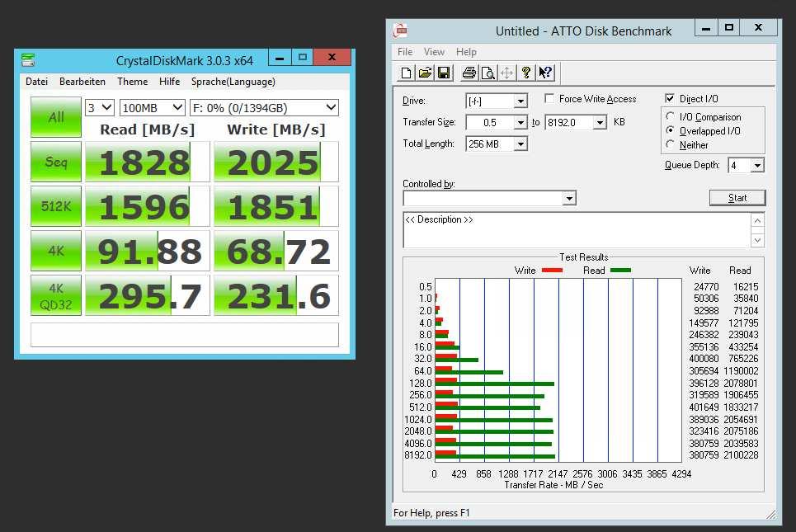Screen dimensions: 796x532
Task: Open a file via ATTO toolbar folder icon
Action: click(425, 73)
